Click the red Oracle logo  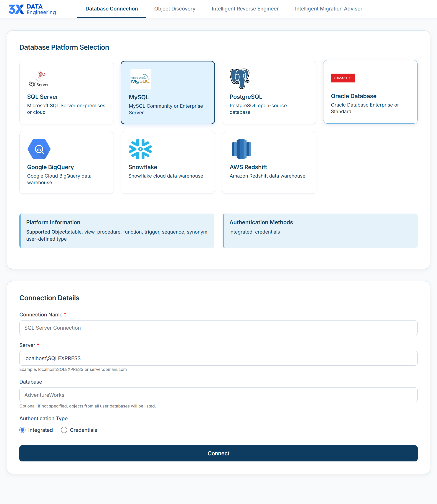tap(343, 78)
